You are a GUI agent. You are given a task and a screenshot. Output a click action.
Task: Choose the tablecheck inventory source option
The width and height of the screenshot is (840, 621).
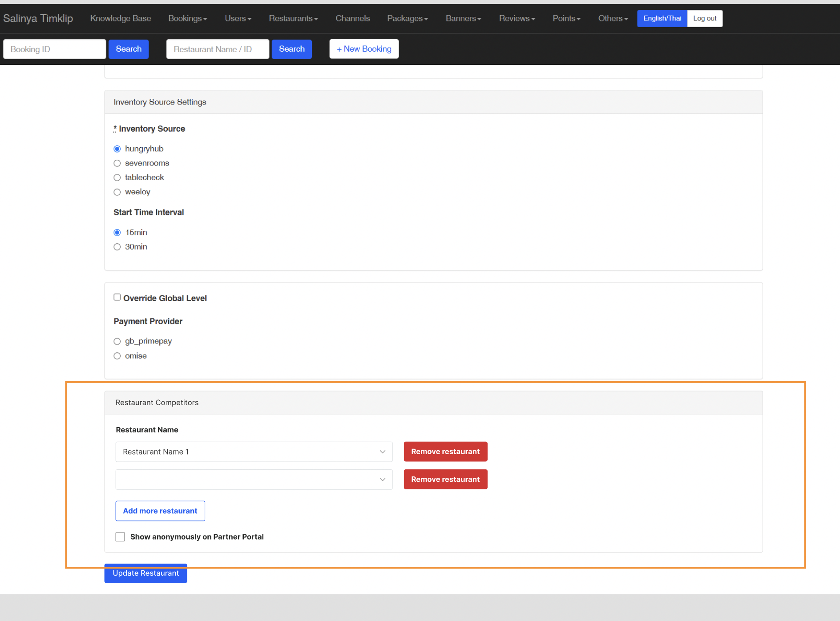(x=117, y=177)
